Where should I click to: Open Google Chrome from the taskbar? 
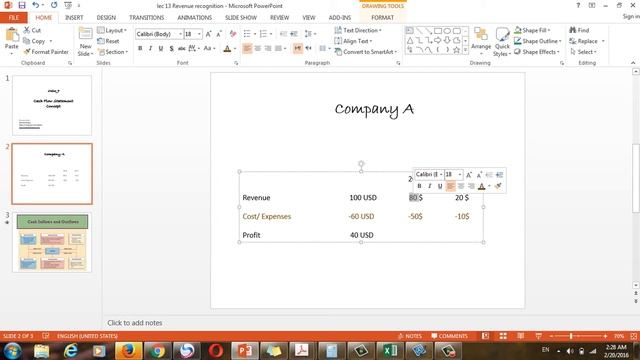(158, 351)
